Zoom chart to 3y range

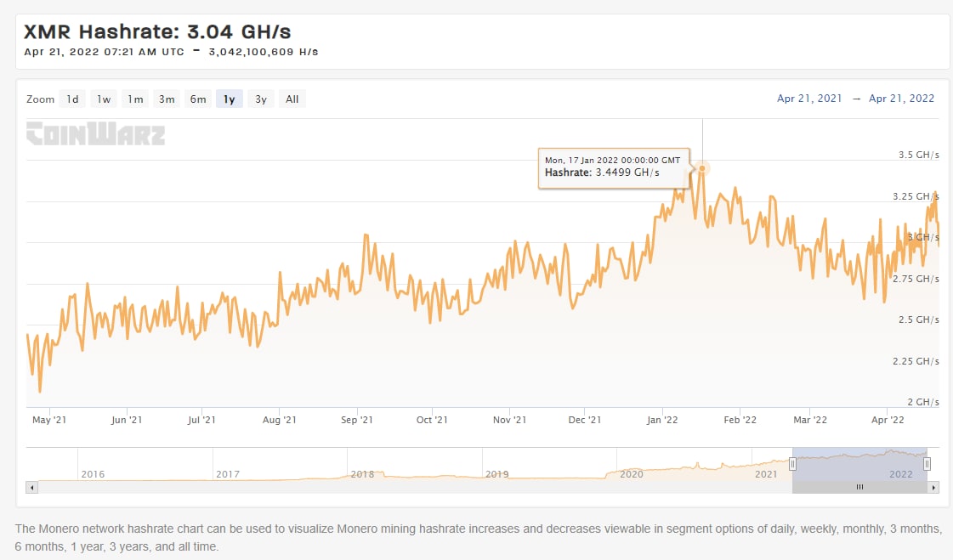pyautogui.click(x=261, y=99)
